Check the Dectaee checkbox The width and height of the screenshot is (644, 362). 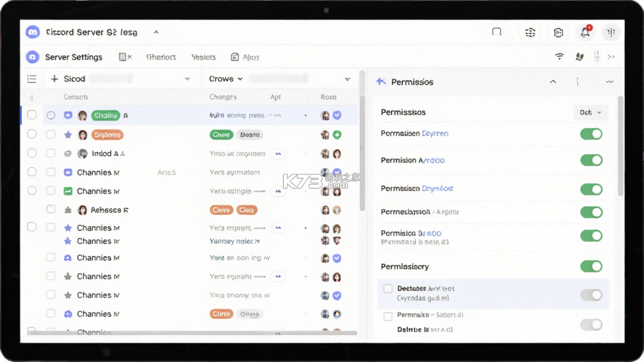387,288
